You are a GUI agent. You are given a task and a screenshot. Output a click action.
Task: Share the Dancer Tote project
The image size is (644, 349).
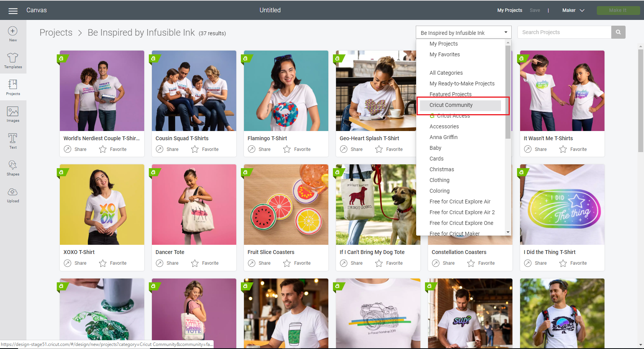tap(167, 263)
